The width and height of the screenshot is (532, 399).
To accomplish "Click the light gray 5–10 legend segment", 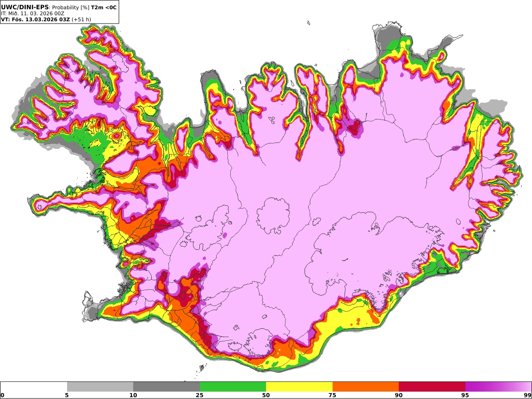I will pos(100,387).
